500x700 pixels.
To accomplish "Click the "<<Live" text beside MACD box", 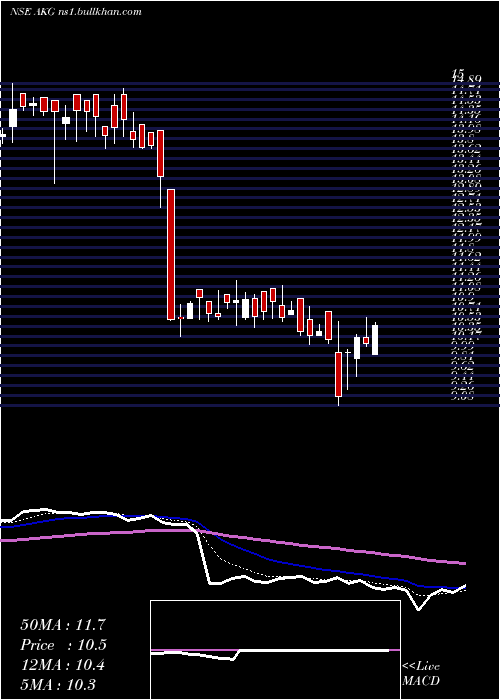I will (x=421, y=667).
